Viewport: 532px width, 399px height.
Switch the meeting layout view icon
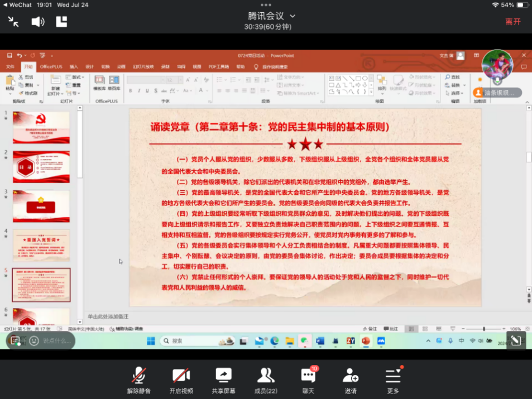(x=61, y=22)
